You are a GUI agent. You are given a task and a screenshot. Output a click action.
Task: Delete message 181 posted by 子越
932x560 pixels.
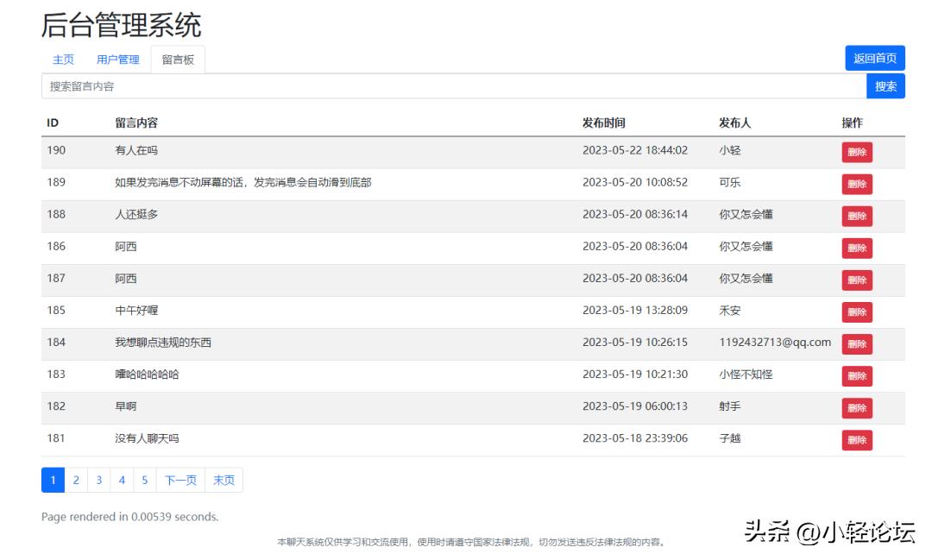pos(856,439)
